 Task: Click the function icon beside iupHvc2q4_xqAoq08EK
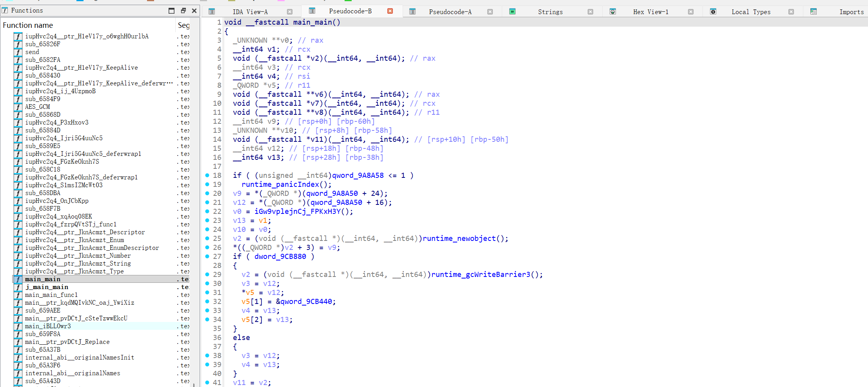pos(18,217)
